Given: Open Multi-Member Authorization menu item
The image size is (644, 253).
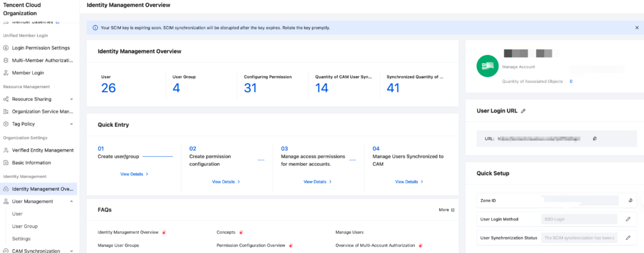Looking at the screenshot, I should click(42, 60).
